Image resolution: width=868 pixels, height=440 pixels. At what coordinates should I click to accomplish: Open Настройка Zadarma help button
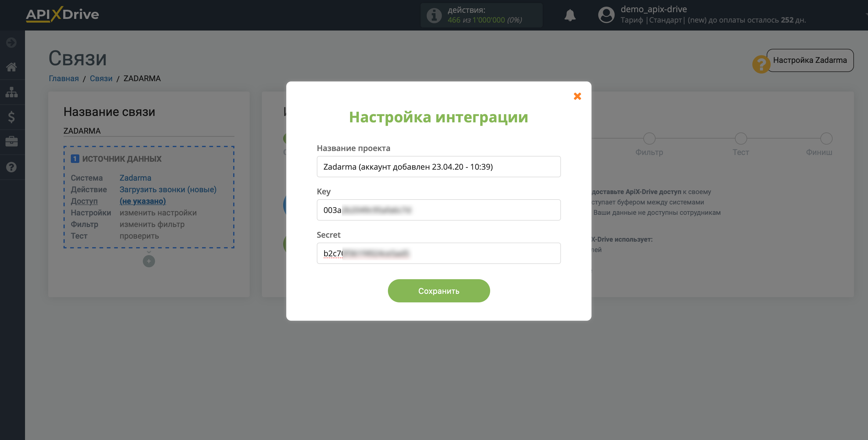[810, 60]
